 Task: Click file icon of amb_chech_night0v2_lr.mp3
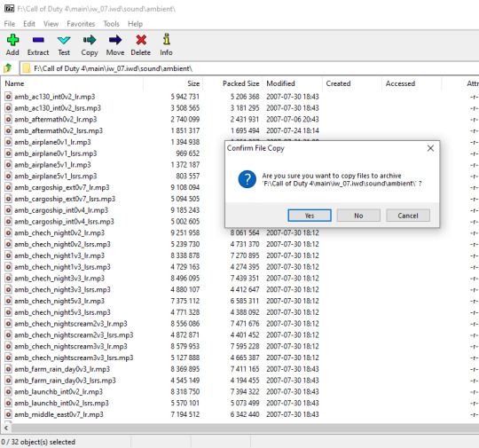[x=8, y=232]
